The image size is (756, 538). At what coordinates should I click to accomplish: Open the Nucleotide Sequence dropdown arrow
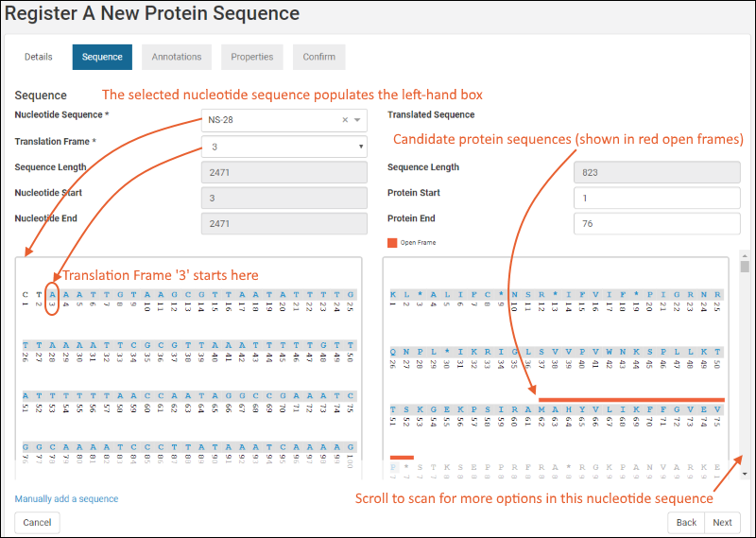click(x=357, y=120)
